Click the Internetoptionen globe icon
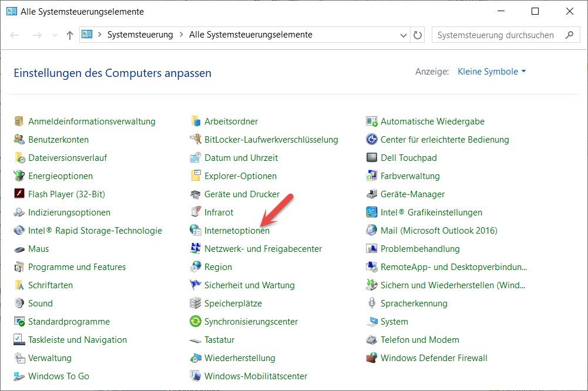 (x=195, y=231)
